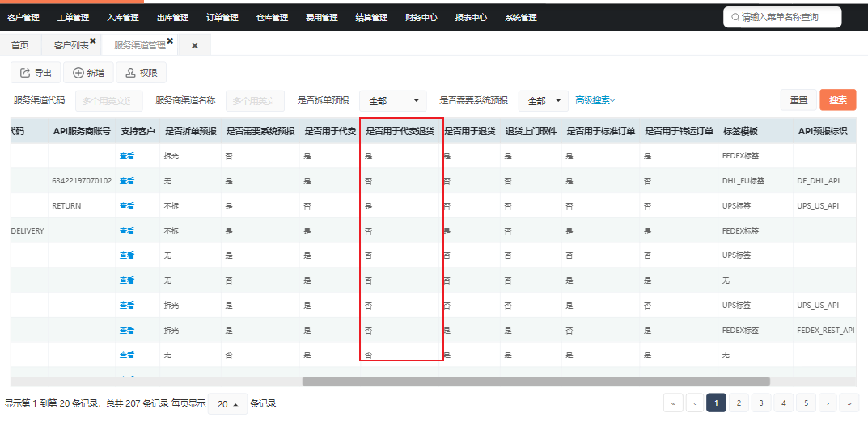Open the records-per-page 20 dropdown

(227, 404)
